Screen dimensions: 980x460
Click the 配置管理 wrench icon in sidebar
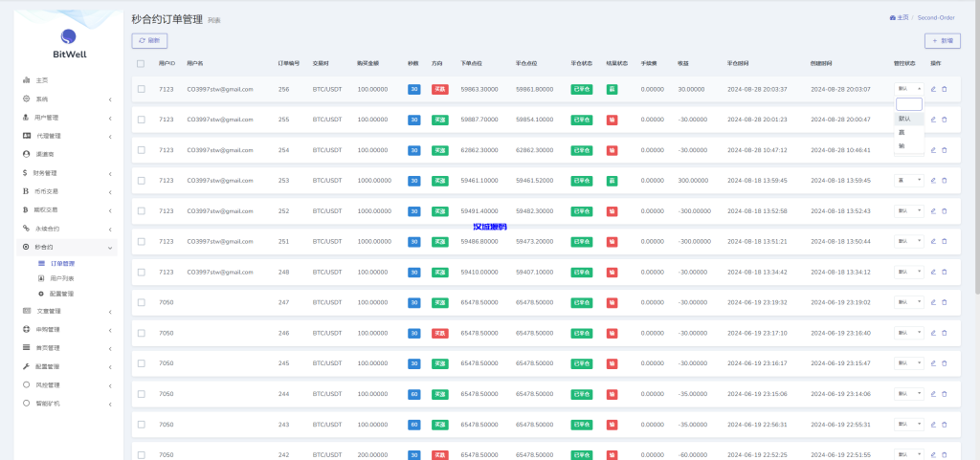pos(26,366)
